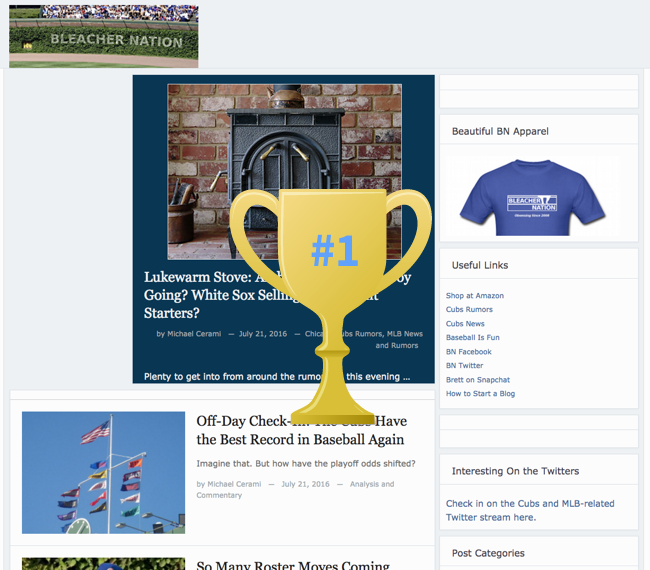Click the 'Imagine that. But how have the playoff odds shifted?' text
The image size is (650, 570).
click(306, 463)
